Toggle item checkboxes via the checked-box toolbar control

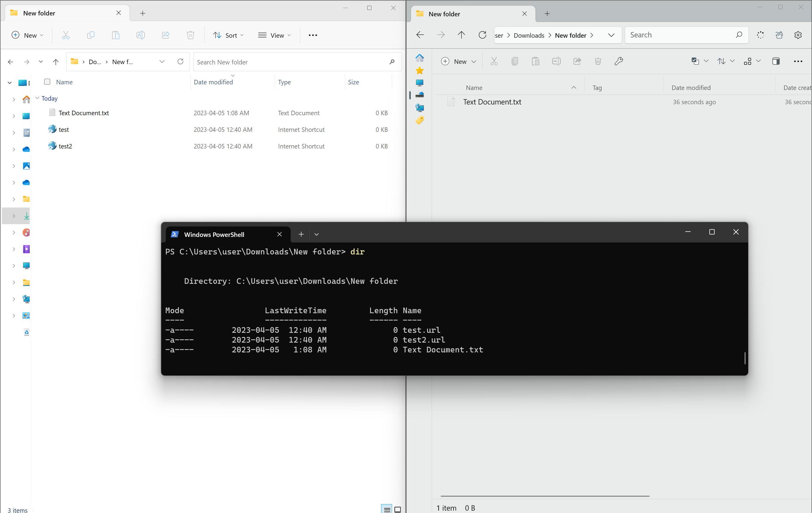tap(695, 61)
